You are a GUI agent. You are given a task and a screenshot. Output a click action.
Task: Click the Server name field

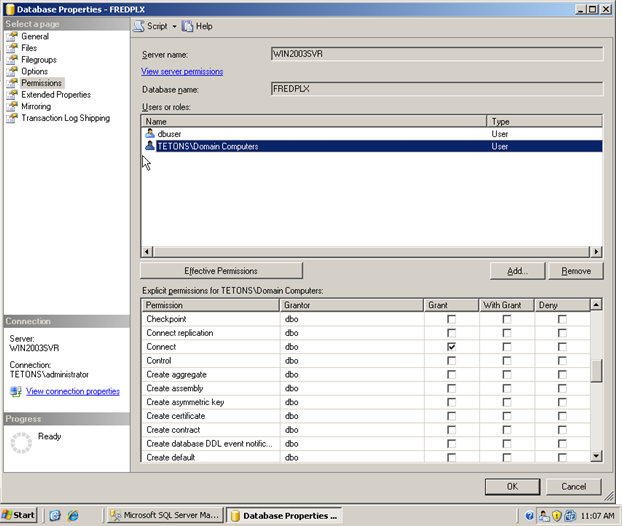point(437,54)
